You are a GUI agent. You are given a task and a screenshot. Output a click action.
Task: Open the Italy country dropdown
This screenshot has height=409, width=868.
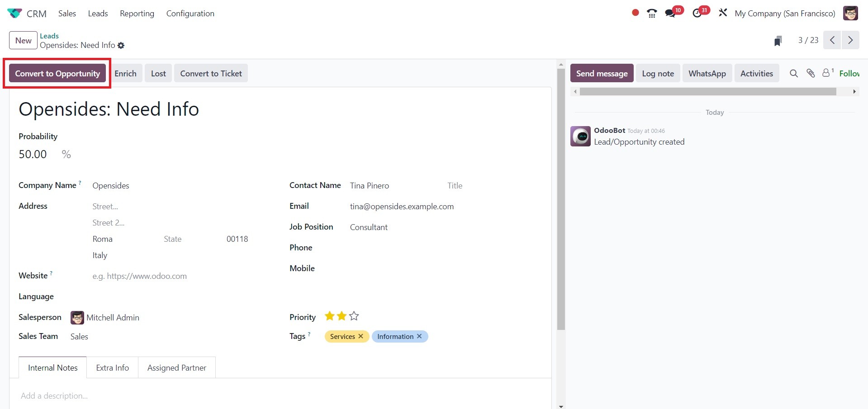(183, 255)
